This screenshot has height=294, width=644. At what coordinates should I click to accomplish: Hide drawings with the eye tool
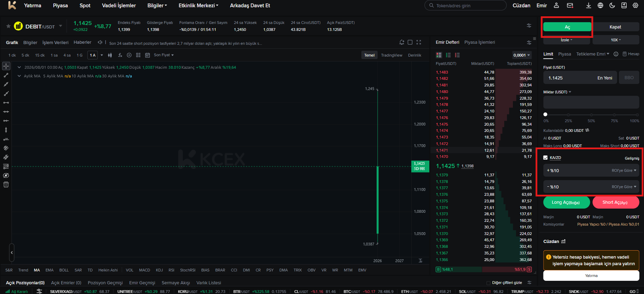pos(6,176)
